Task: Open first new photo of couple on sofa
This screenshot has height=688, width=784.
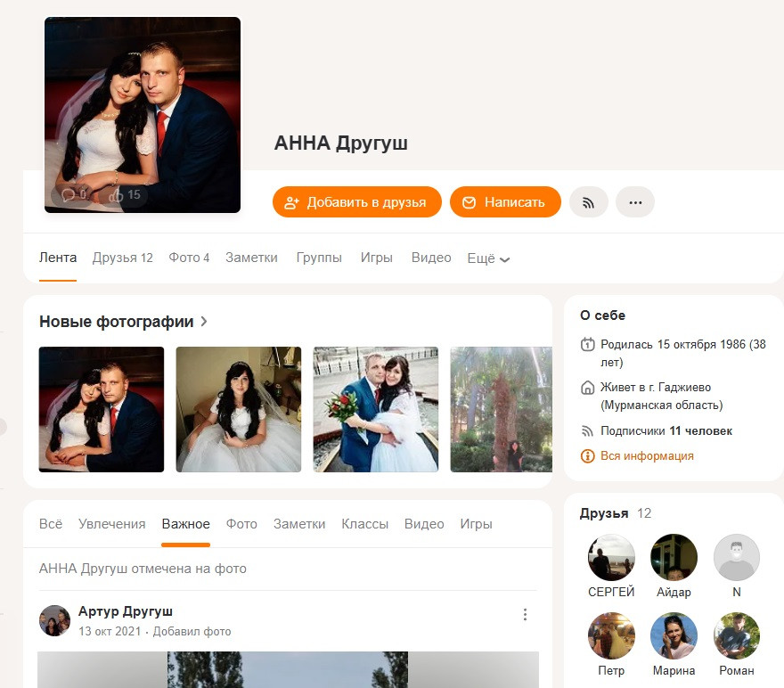Action: click(x=102, y=409)
